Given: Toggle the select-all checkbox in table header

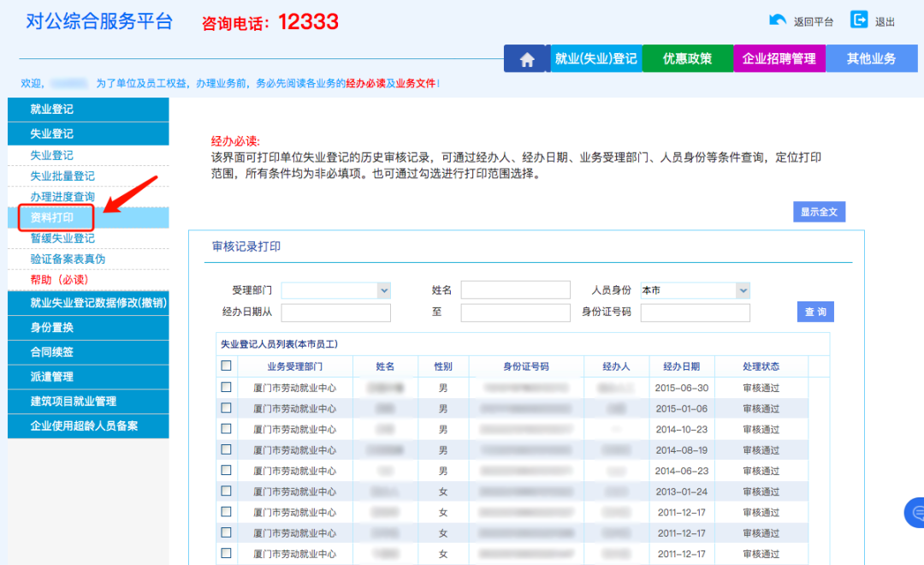Looking at the screenshot, I should pyautogui.click(x=227, y=366).
